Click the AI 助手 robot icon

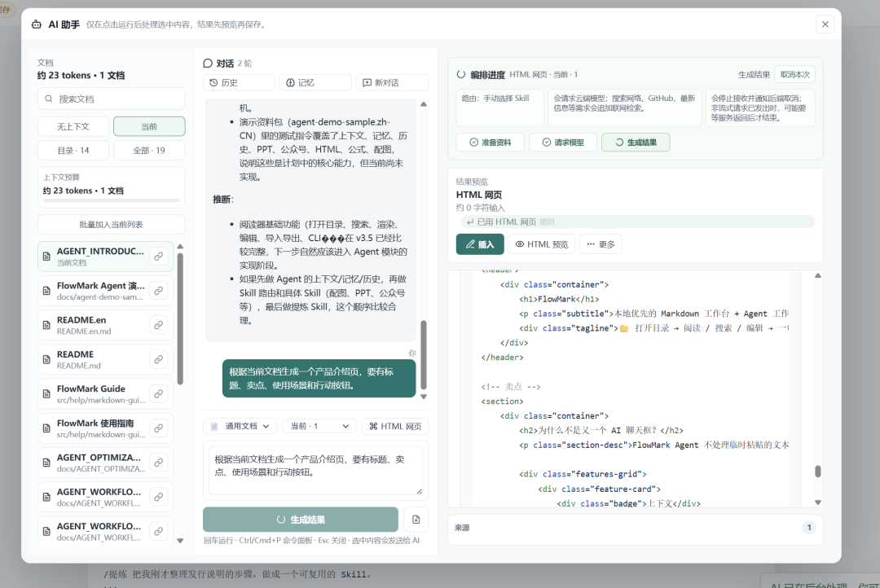(37, 24)
